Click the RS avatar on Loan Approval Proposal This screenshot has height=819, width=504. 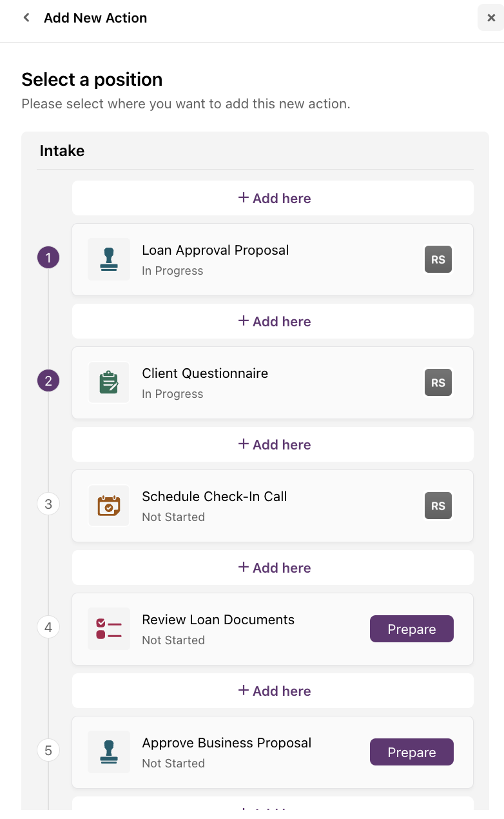pyautogui.click(x=438, y=260)
